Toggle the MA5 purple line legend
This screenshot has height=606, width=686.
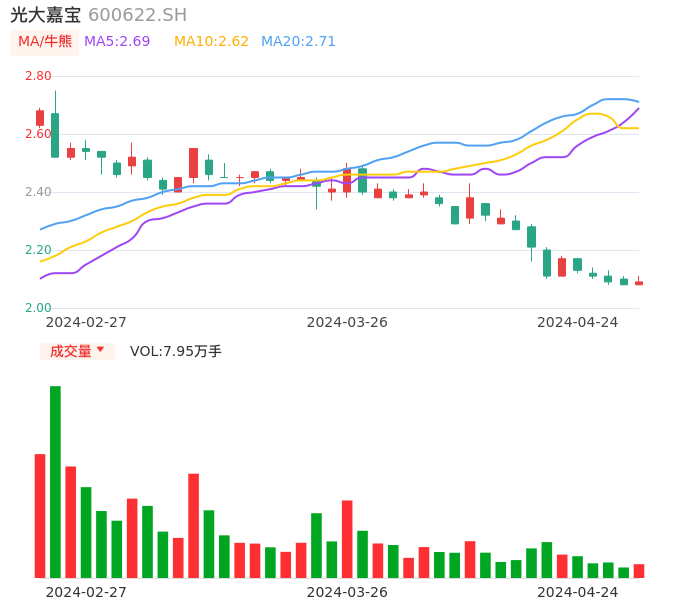tap(117, 42)
